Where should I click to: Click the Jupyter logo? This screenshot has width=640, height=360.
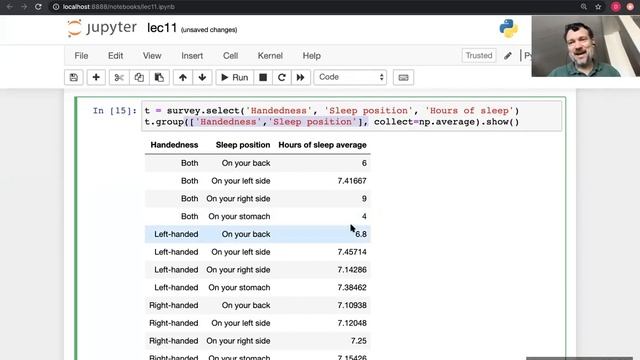click(102, 28)
